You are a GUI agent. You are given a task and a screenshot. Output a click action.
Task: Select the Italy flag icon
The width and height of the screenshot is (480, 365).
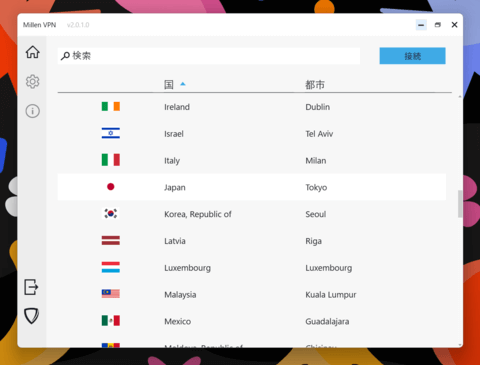click(x=111, y=160)
